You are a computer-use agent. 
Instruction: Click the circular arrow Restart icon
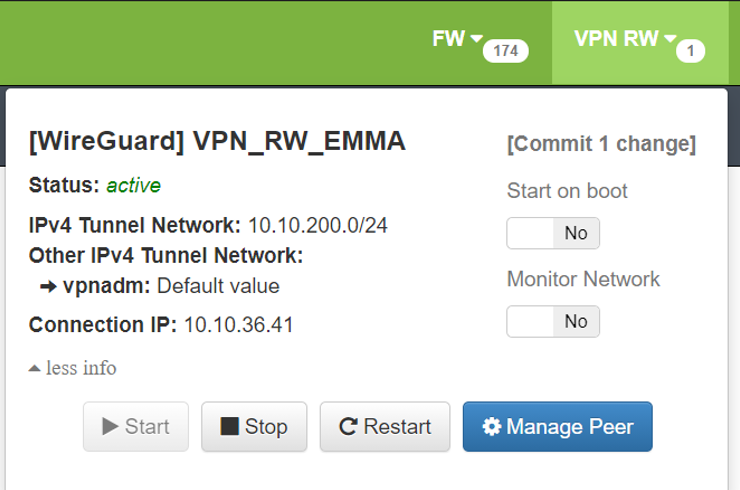pyautogui.click(x=348, y=427)
